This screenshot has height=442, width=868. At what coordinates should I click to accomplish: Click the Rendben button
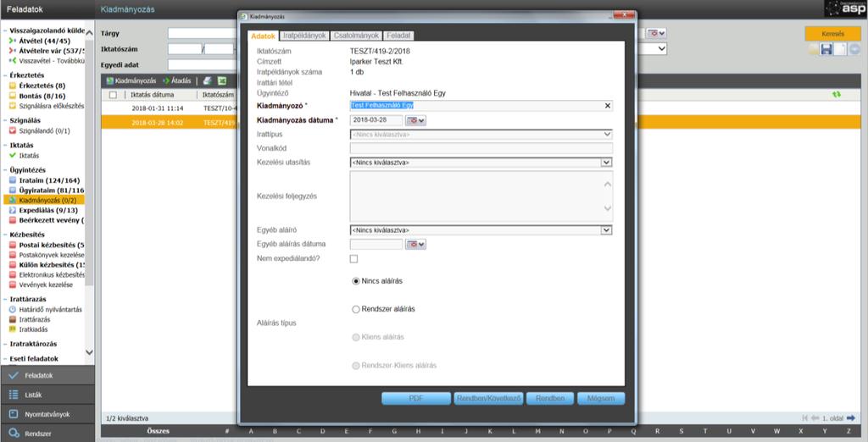tap(549, 398)
